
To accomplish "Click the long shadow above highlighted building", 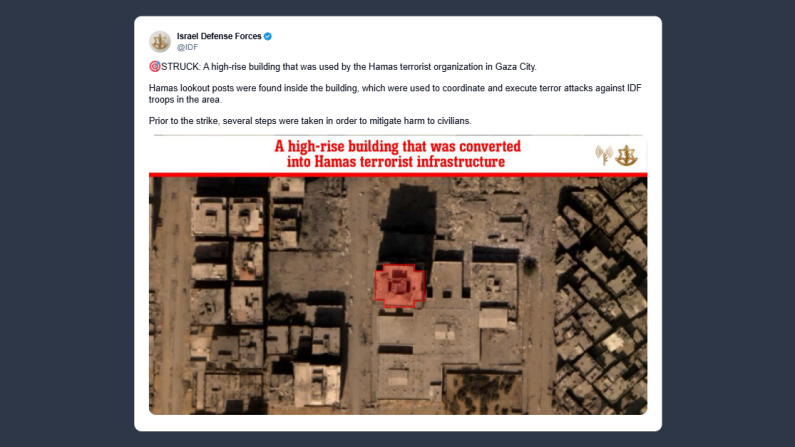I will pyautogui.click(x=409, y=225).
